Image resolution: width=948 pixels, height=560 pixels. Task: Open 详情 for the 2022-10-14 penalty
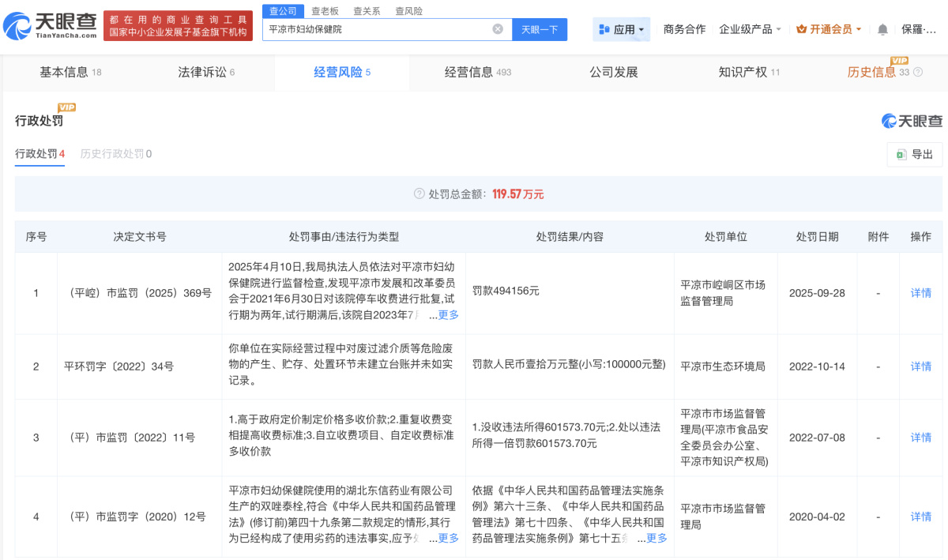(920, 366)
